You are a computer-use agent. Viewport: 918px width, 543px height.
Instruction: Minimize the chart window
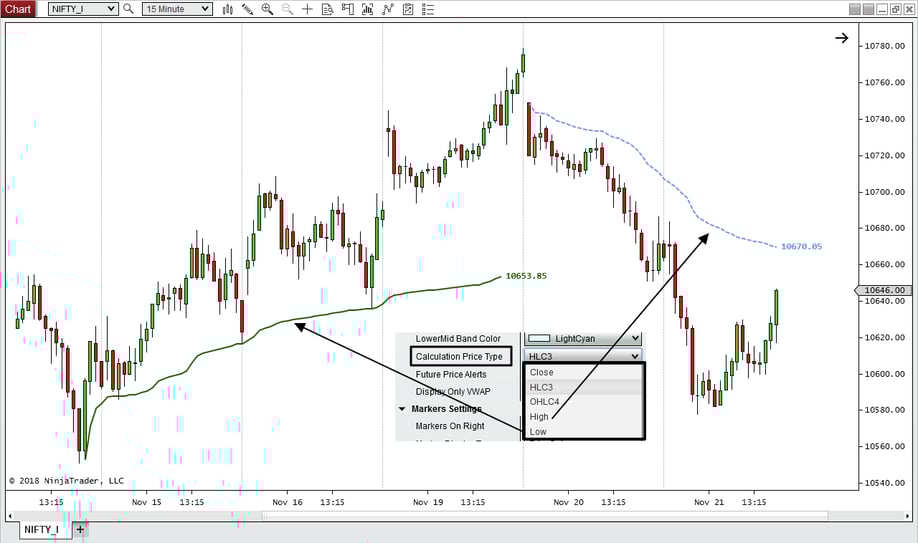(882, 9)
